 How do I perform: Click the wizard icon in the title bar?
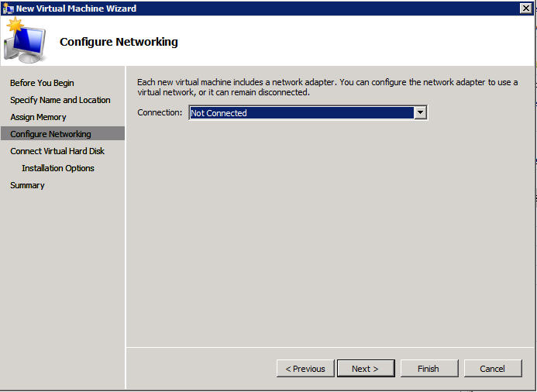[x=9, y=8]
